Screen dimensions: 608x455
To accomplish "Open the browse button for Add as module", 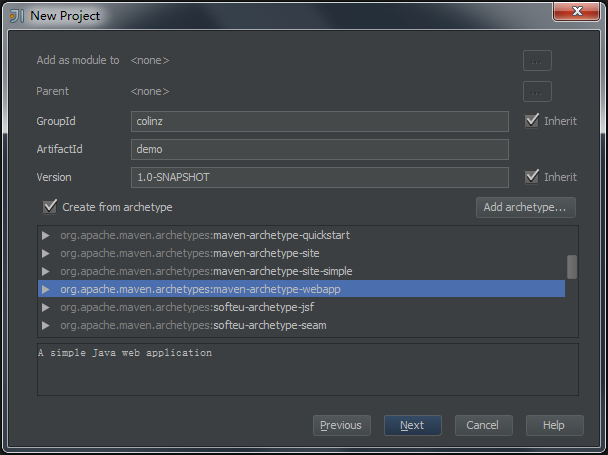I will [x=537, y=60].
